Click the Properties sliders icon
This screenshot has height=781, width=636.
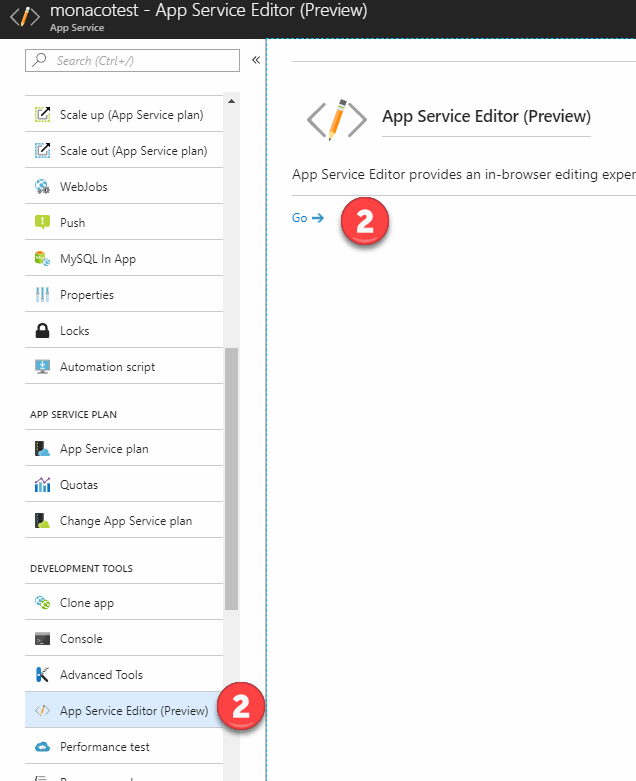(42, 294)
